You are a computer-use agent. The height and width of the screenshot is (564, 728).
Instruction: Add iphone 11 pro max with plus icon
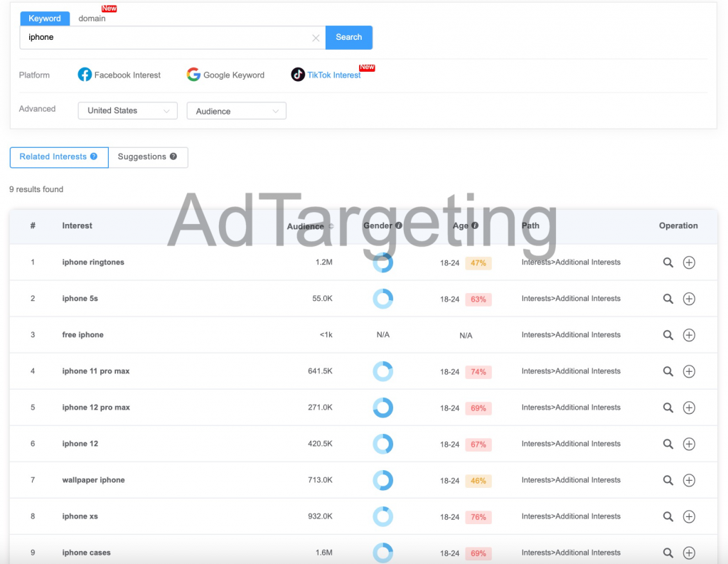tap(689, 371)
